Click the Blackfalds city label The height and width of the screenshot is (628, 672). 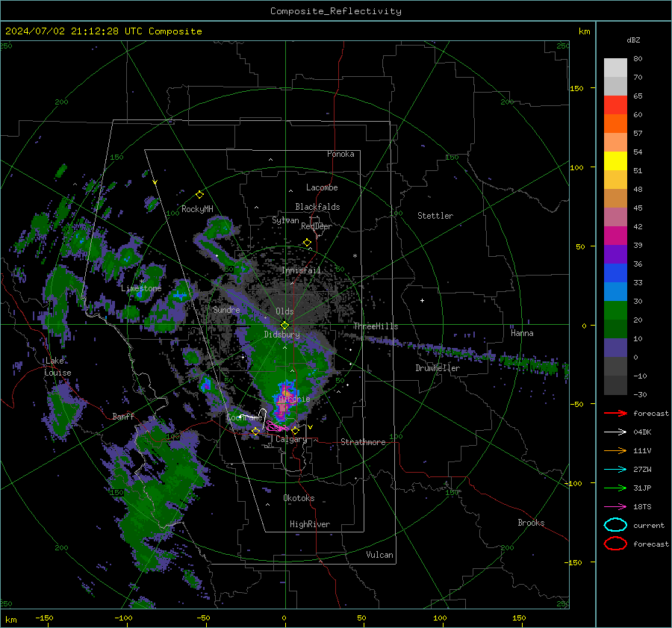tap(317, 207)
